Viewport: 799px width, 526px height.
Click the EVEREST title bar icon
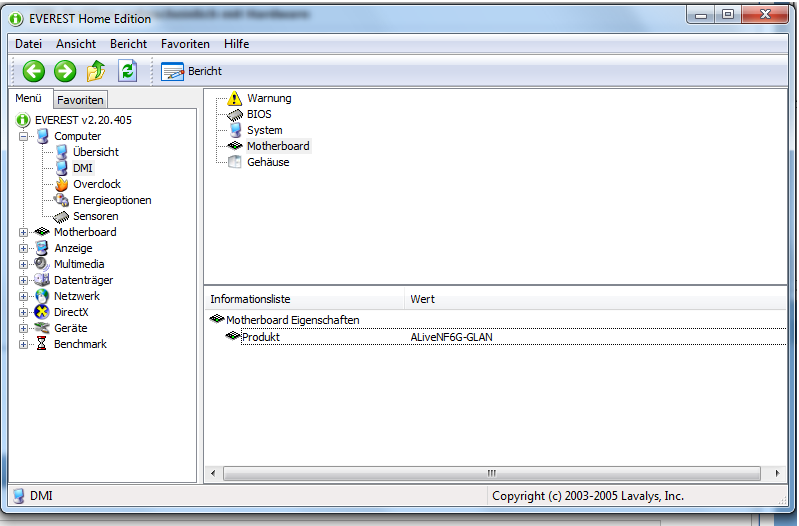click(x=16, y=19)
